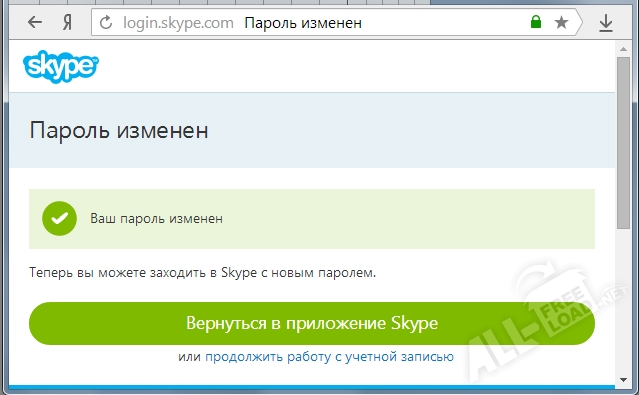The width and height of the screenshot is (639, 395).
Task: Click the Ваш пароль изменен message text
Action: [x=156, y=218]
